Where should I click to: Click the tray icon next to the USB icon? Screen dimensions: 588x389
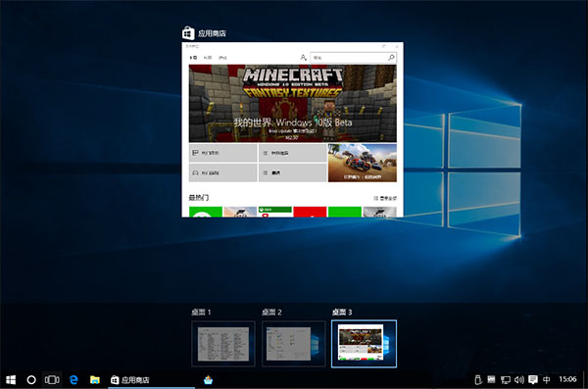[x=491, y=379]
